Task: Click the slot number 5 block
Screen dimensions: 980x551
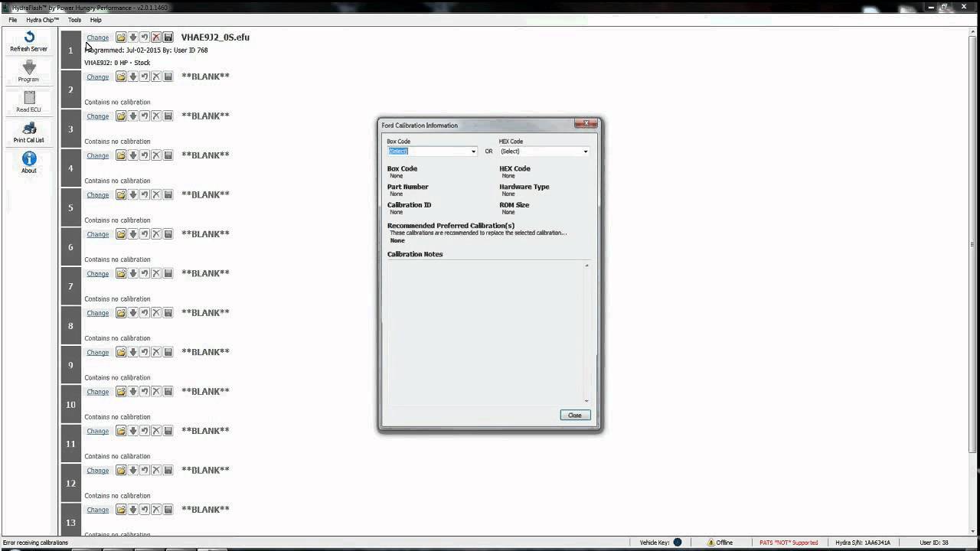Action: (x=70, y=207)
